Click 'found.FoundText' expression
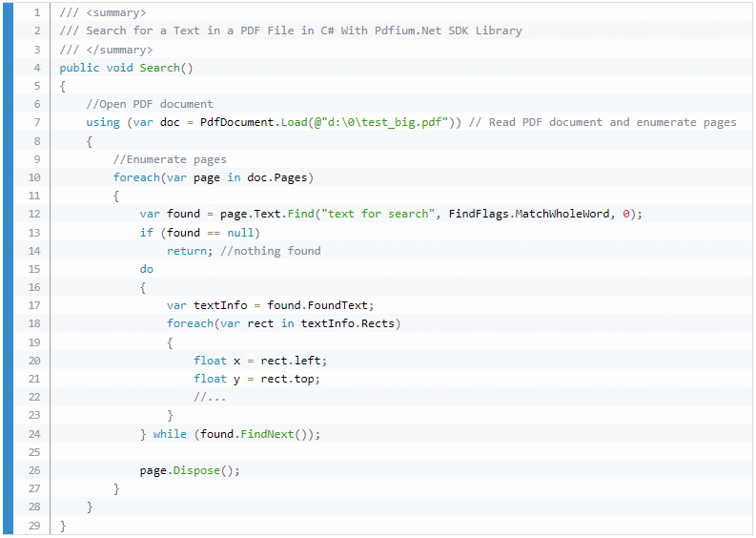The width and height of the screenshot is (756, 538). (317, 305)
